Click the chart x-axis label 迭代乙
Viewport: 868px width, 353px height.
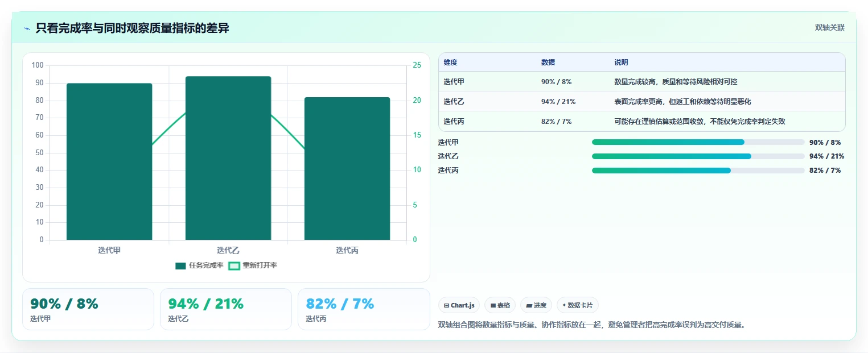pyautogui.click(x=228, y=250)
